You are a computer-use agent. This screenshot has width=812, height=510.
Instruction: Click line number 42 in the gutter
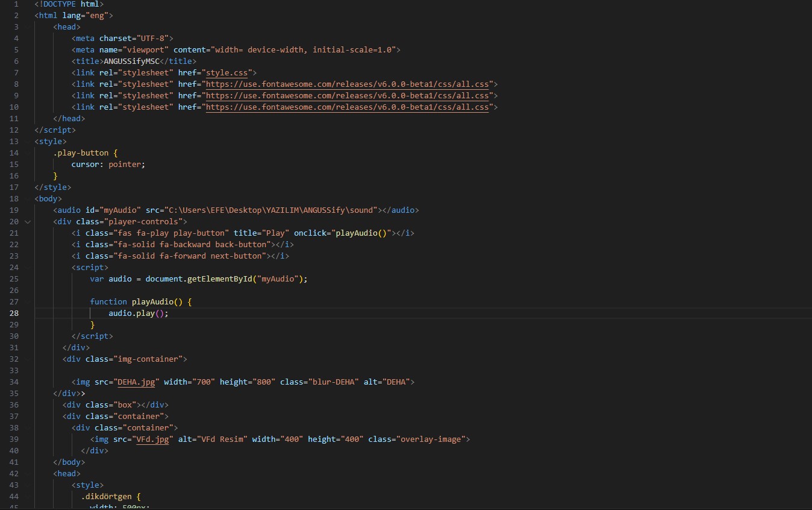click(14, 474)
